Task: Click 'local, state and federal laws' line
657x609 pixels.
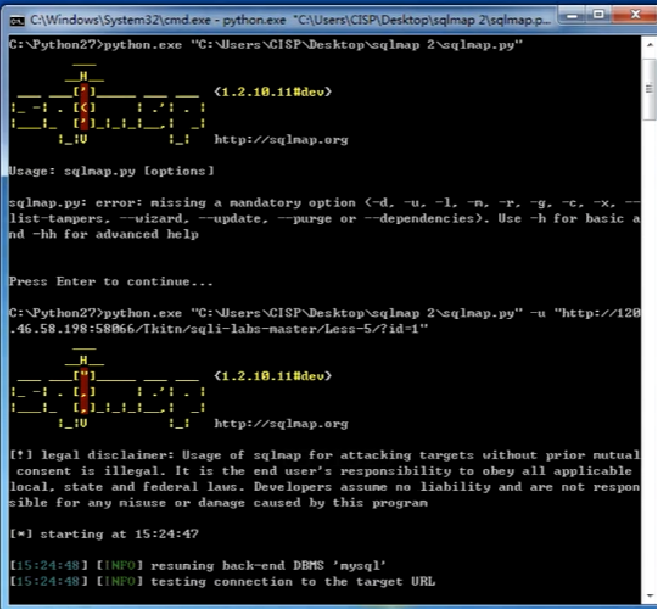Action: pyautogui.click(x=324, y=487)
